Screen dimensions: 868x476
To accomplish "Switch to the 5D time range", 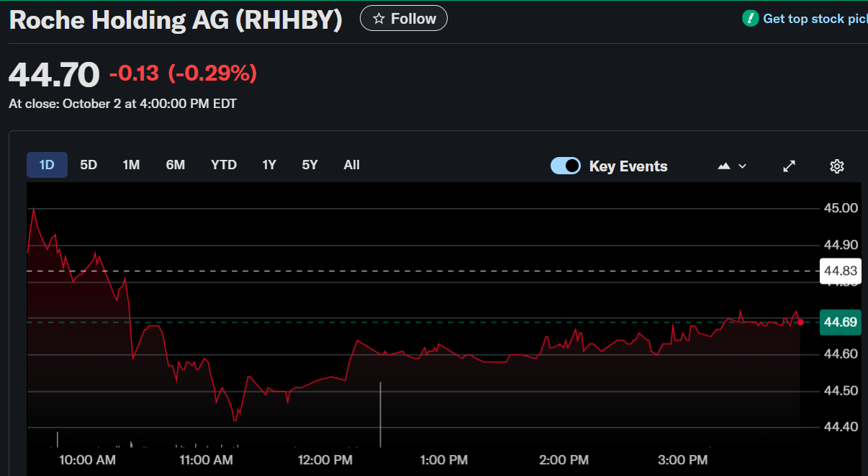I will (89, 165).
